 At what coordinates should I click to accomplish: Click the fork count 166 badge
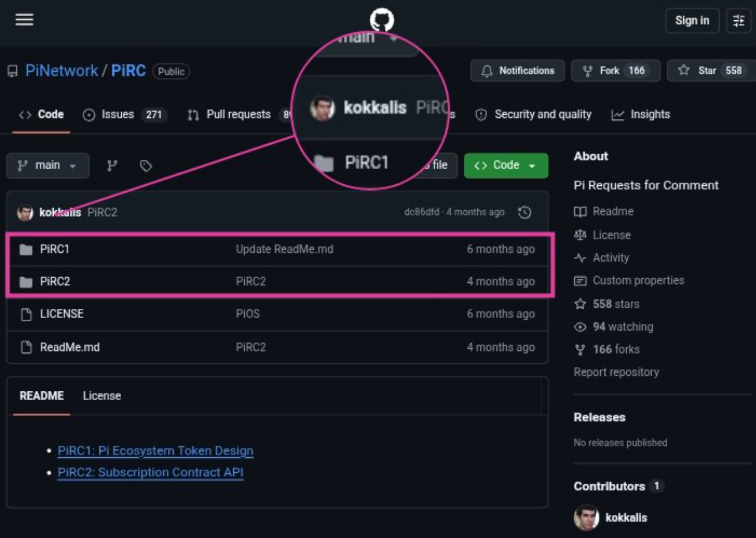(637, 70)
